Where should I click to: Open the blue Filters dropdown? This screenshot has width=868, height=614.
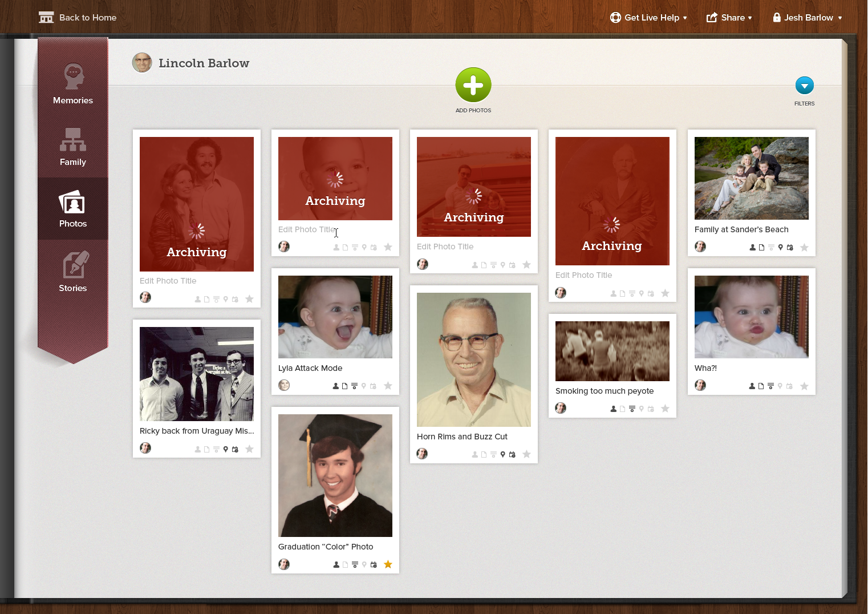(x=804, y=86)
